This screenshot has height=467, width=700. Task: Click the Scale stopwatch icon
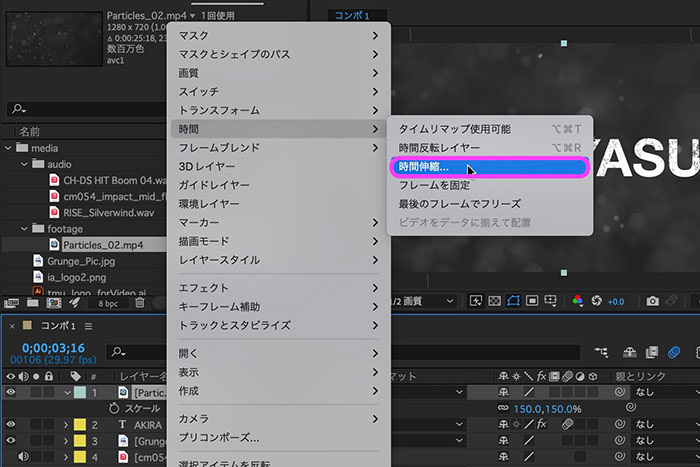(x=114, y=408)
